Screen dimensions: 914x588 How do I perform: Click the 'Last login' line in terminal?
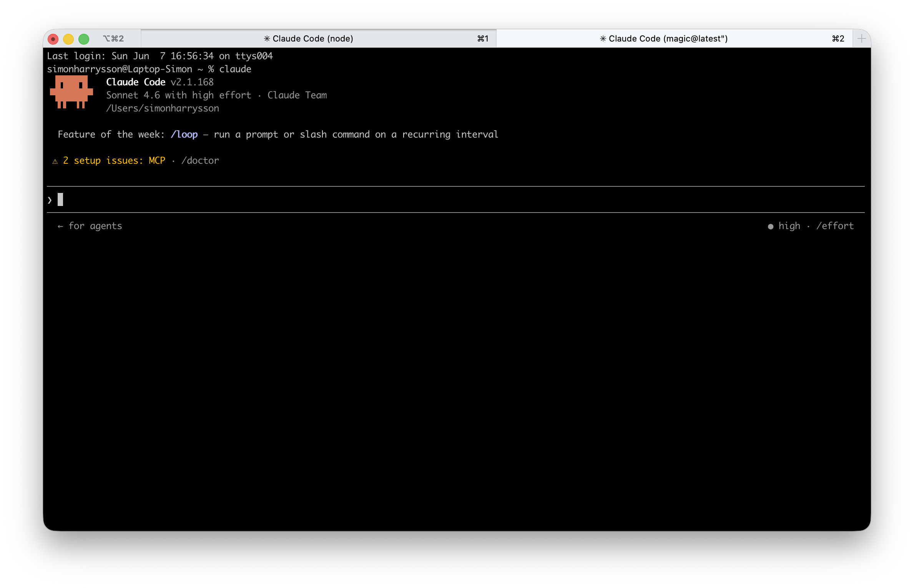point(160,56)
